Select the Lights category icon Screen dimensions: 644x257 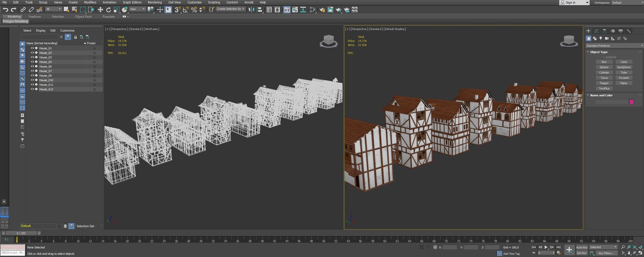point(601,39)
